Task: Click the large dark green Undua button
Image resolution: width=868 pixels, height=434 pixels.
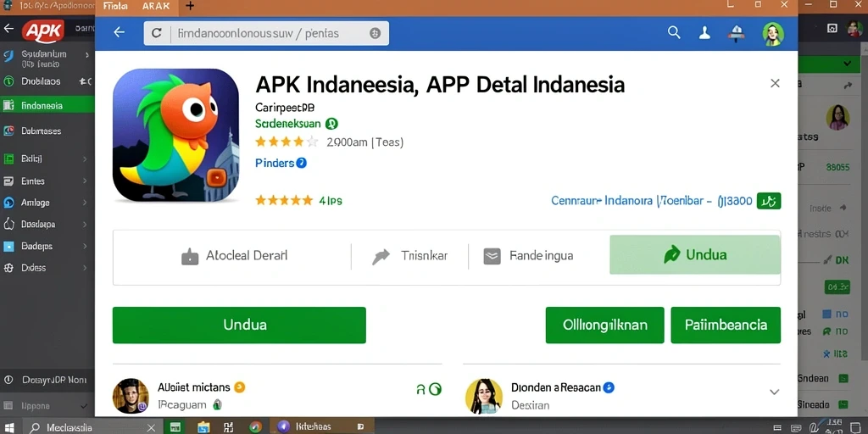Action: (x=239, y=325)
